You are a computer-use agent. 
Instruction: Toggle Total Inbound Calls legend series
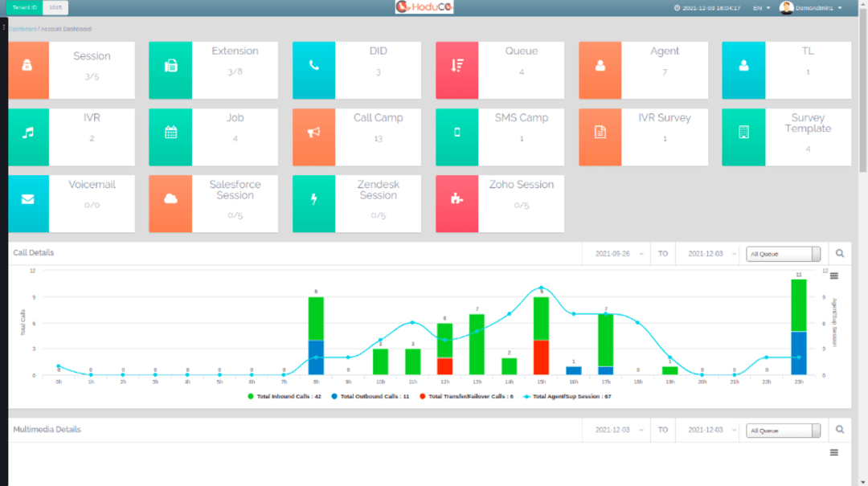[289, 396]
